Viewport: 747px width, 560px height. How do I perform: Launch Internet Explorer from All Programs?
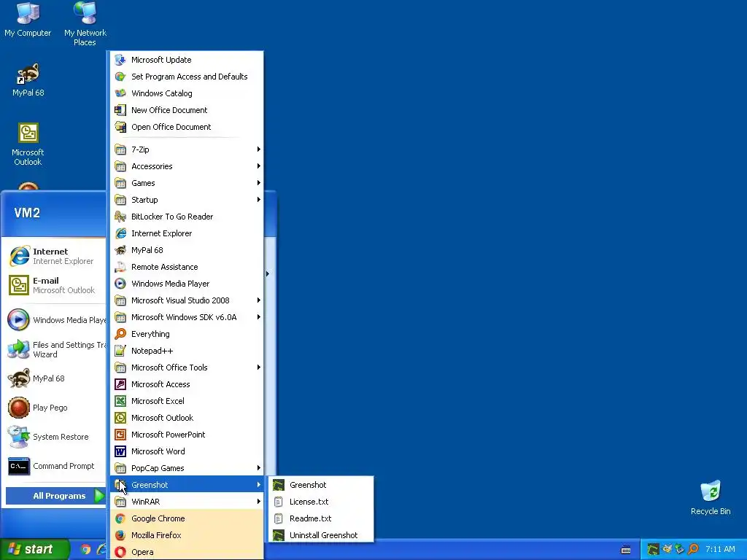coord(187,233)
